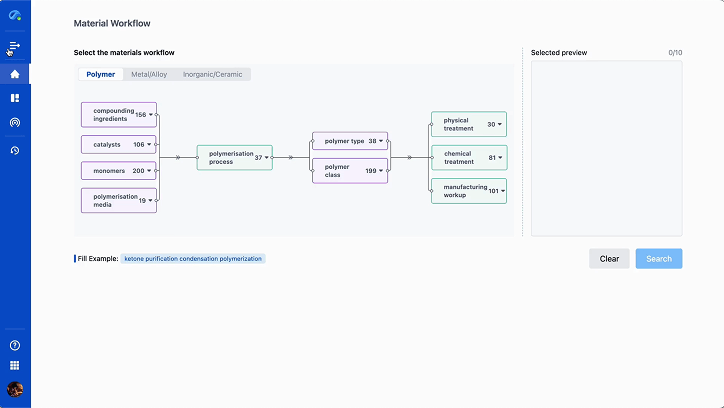
Task: Switch to the Metal/Alloy tab
Action: [x=148, y=74]
